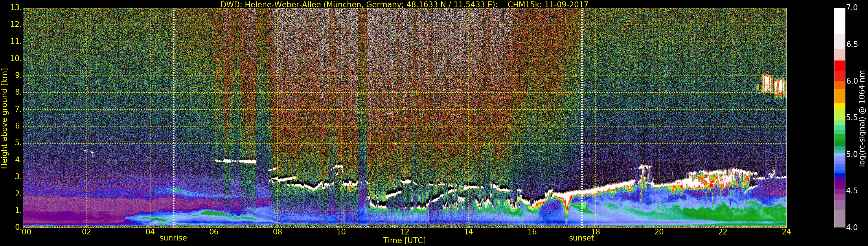Click the '18' time tick label

(x=595, y=232)
